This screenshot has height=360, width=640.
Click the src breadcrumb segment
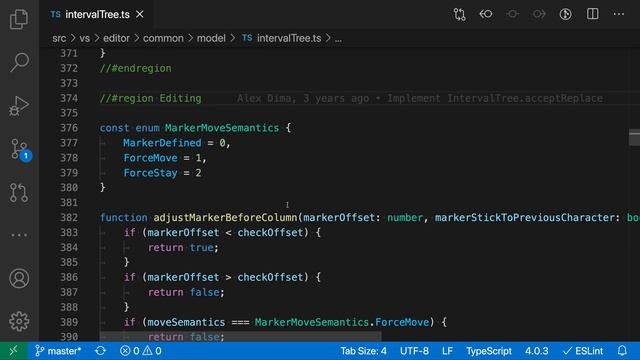tap(59, 38)
